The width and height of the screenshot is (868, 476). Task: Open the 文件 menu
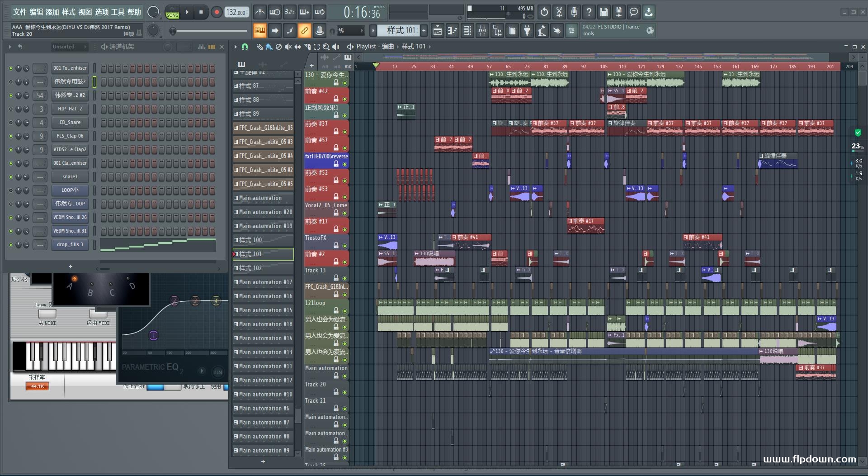[20, 12]
